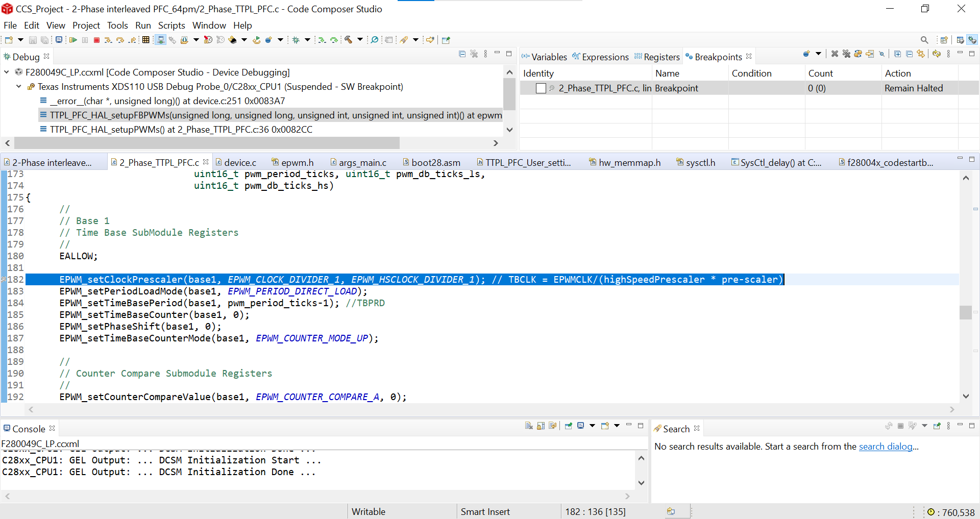Resume program execution
980x519 pixels.
pyautogui.click(x=73, y=40)
